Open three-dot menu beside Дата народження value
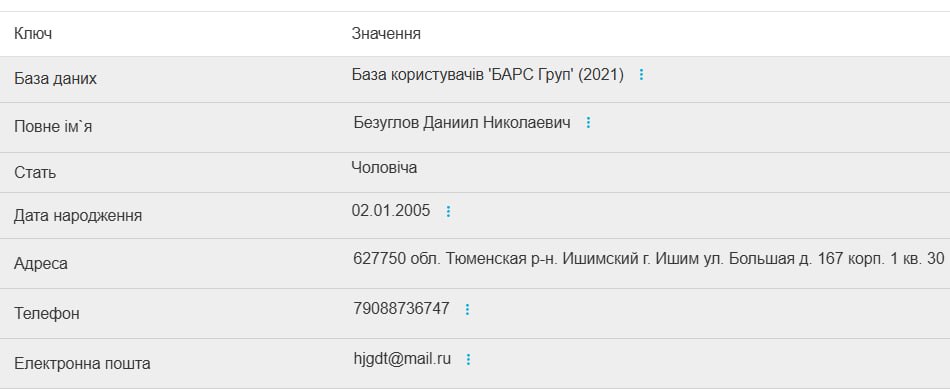 448,211
